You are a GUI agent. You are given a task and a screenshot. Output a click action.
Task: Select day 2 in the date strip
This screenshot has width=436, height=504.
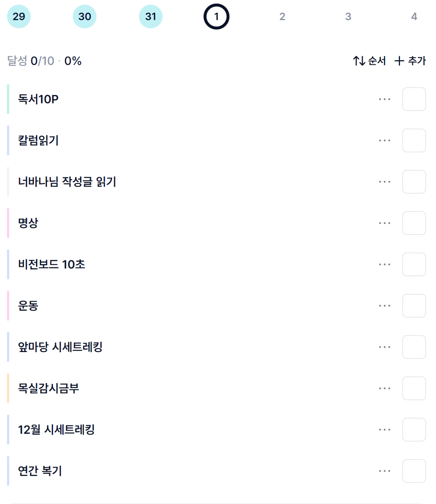(282, 16)
